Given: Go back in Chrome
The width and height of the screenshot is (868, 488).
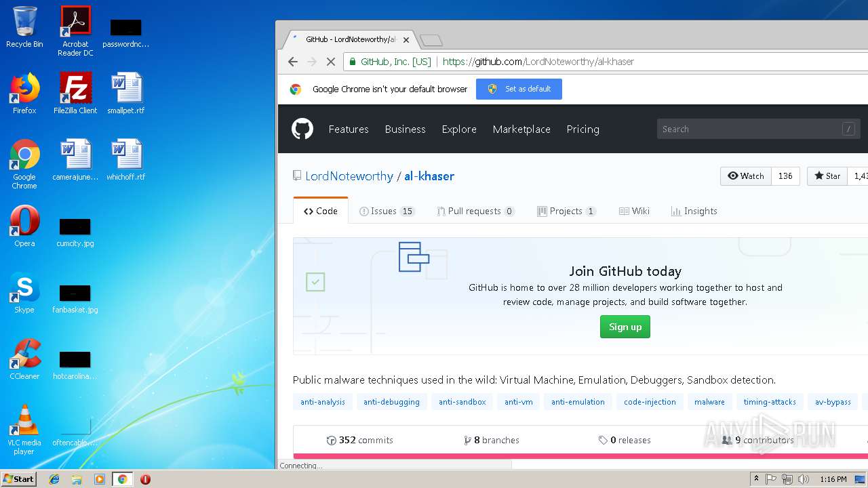Looking at the screenshot, I should [x=293, y=62].
